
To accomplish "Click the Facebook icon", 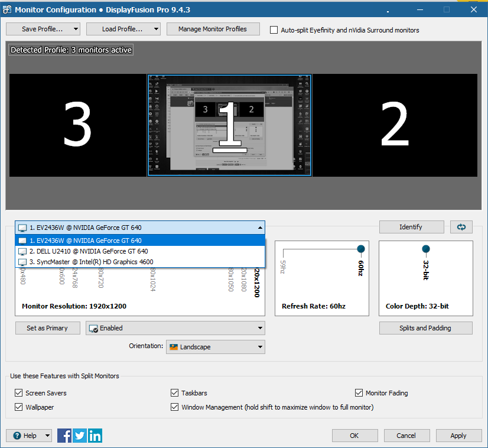I will click(x=64, y=436).
